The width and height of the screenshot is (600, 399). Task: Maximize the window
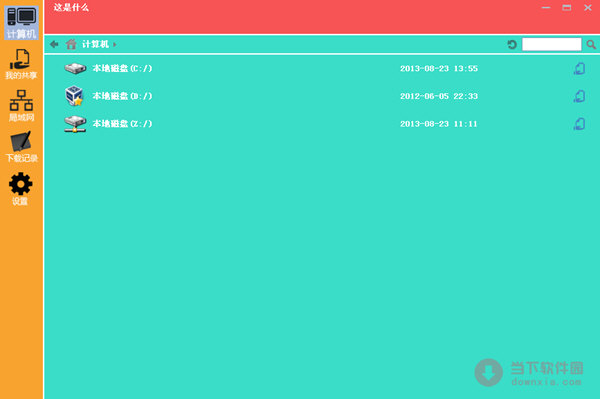coord(567,8)
